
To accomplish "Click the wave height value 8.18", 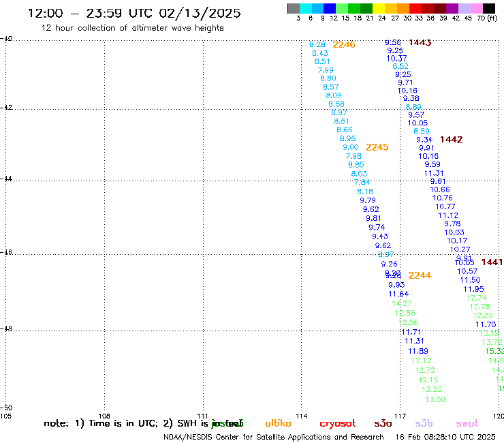I will pyautogui.click(x=365, y=192).
